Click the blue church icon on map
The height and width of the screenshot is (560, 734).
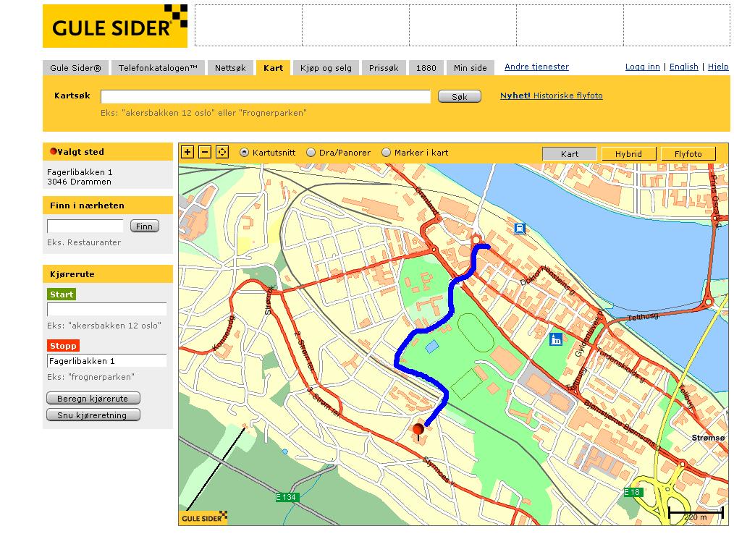coord(556,339)
